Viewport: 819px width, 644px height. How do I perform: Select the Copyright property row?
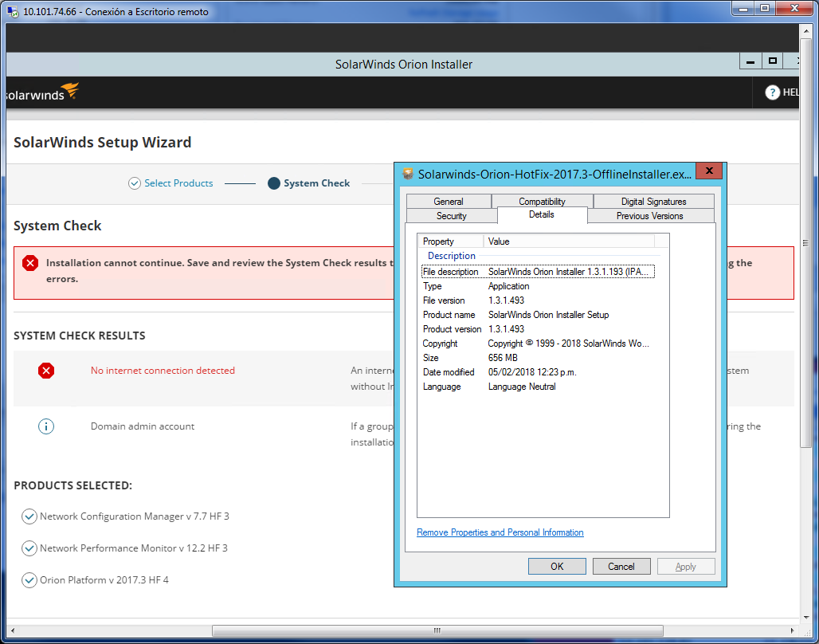538,344
